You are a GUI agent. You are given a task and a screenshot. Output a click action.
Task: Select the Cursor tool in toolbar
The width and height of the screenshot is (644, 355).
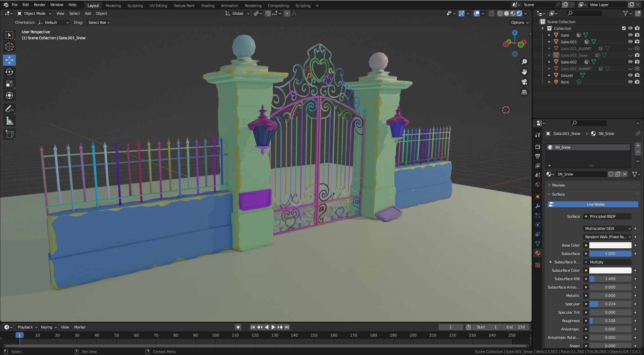[9, 47]
